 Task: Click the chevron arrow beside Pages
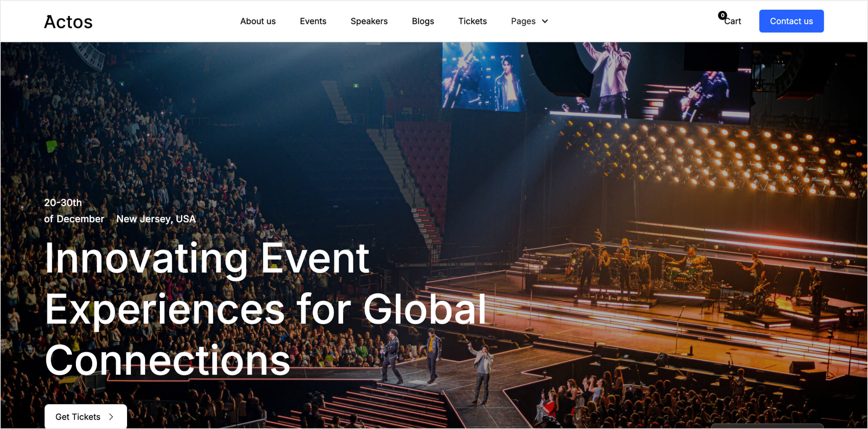click(x=545, y=21)
